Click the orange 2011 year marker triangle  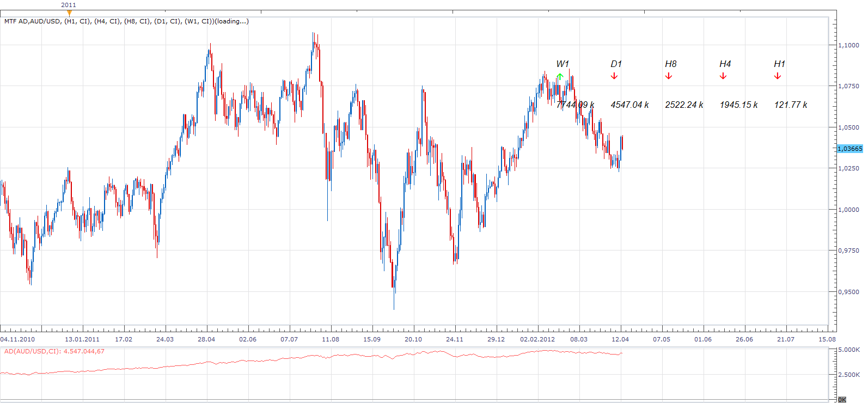click(69, 13)
